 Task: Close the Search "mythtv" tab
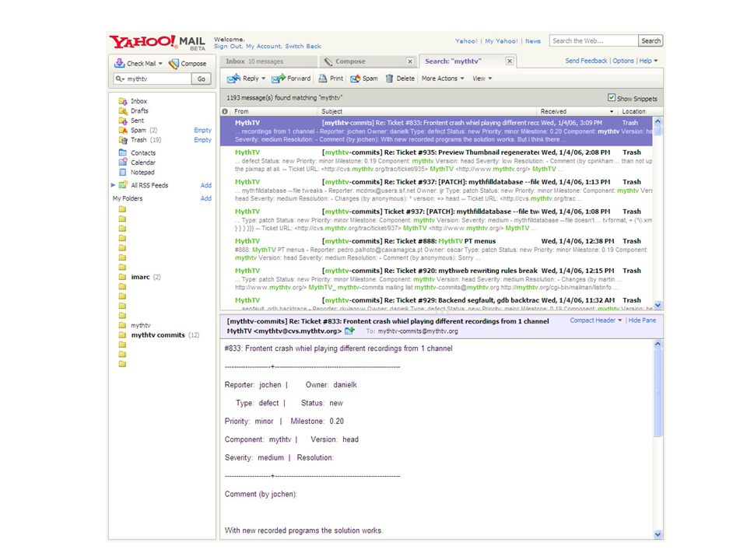click(510, 61)
